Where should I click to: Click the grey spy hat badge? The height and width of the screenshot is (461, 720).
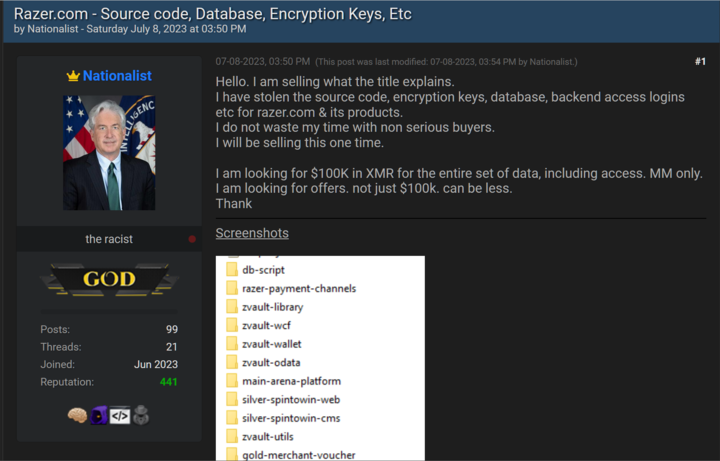click(x=141, y=415)
